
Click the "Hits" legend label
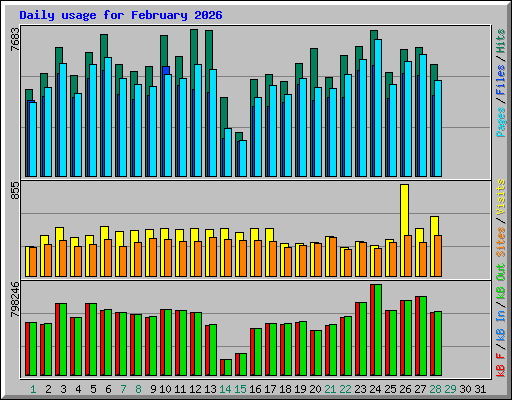point(501,41)
